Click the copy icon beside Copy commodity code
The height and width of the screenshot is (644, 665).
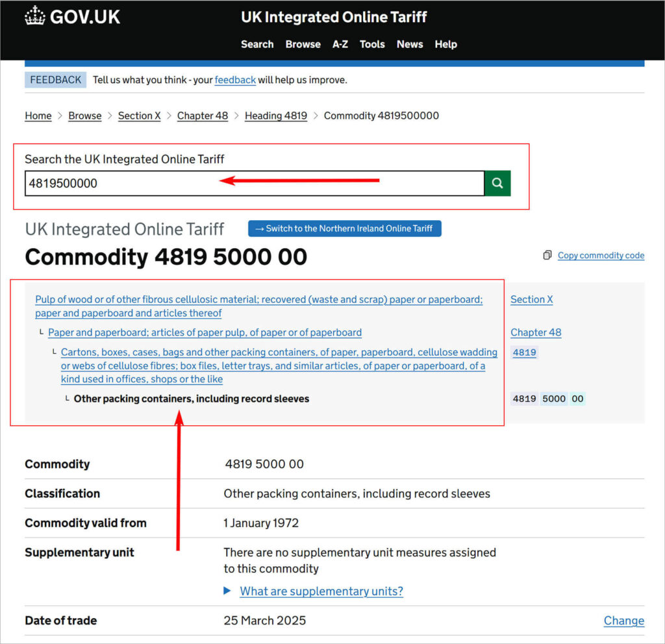pyautogui.click(x=547, y=255)
